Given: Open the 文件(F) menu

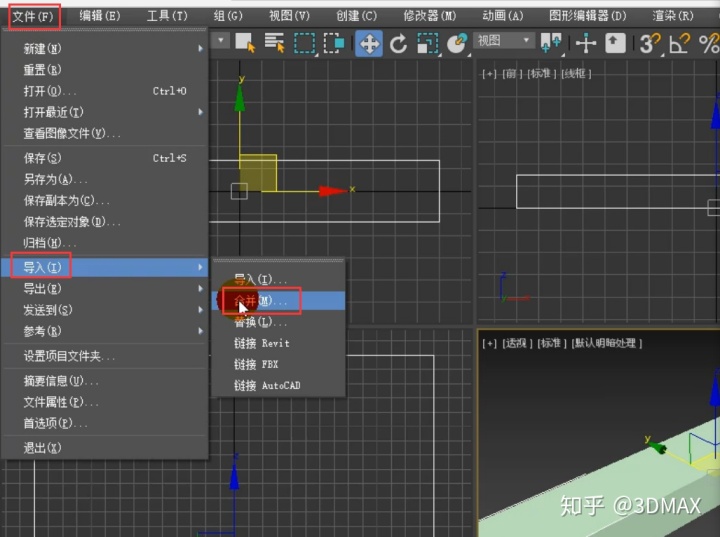Looking at the screenshot, I should click(34, 17).
